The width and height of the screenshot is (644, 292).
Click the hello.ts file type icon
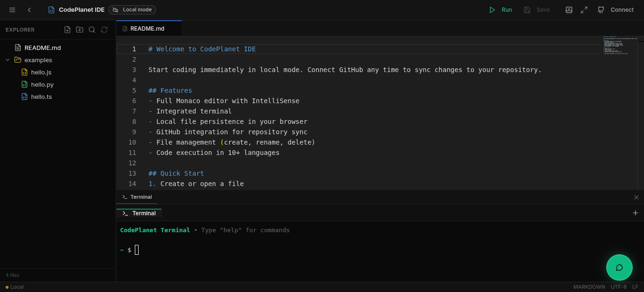pos(25,97)
